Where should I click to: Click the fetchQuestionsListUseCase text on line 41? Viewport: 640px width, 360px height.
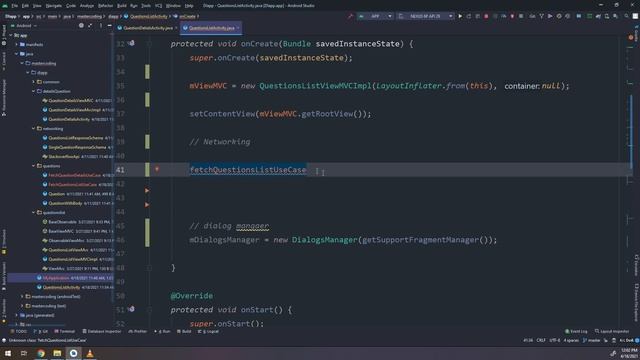248,170
